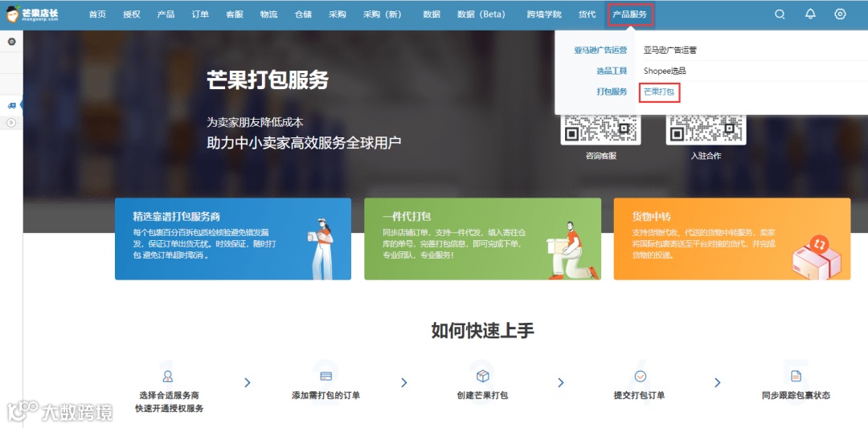The height and width of the screenshot is (428, 868).
Task: Open the 仓储 menu
Action: (x=303, y=15)
